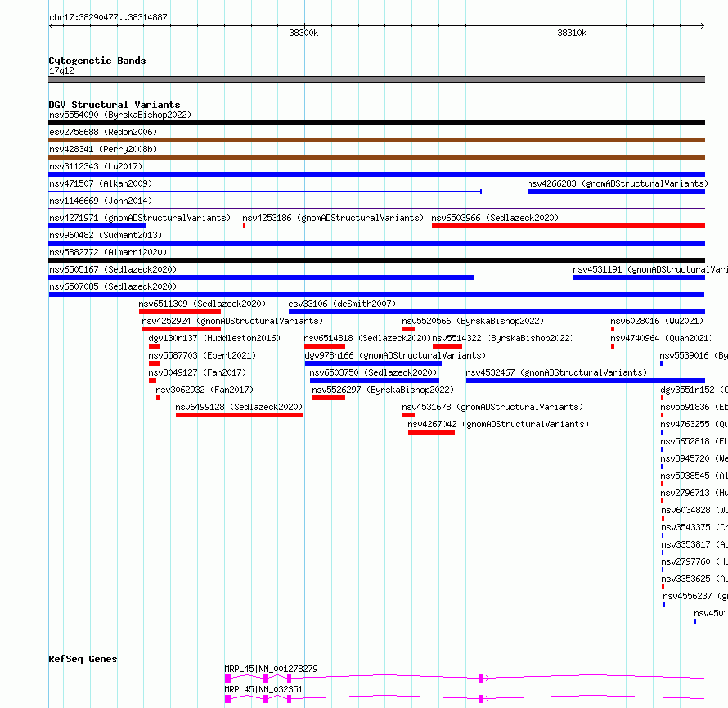Open nsv6499128 (Sedlazeck2020) variant
The width and height of the screenshot is (728, 708).
click(x=239, y=407)
